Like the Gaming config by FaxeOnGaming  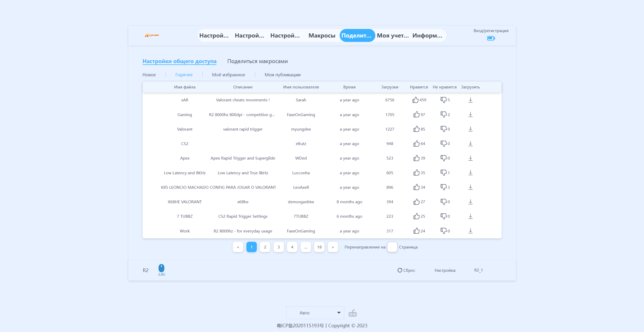(x=416, y=115)
